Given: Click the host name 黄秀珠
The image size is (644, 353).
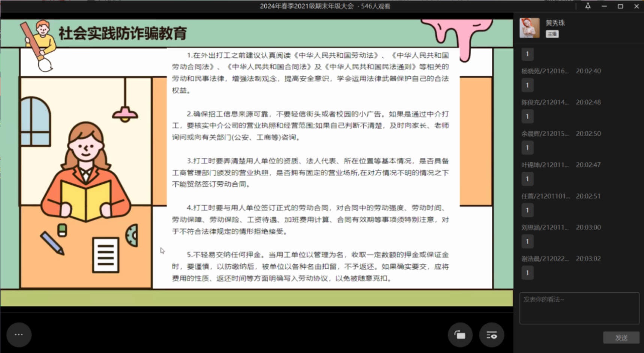Looking at the screenshot, I should [555, 23].
